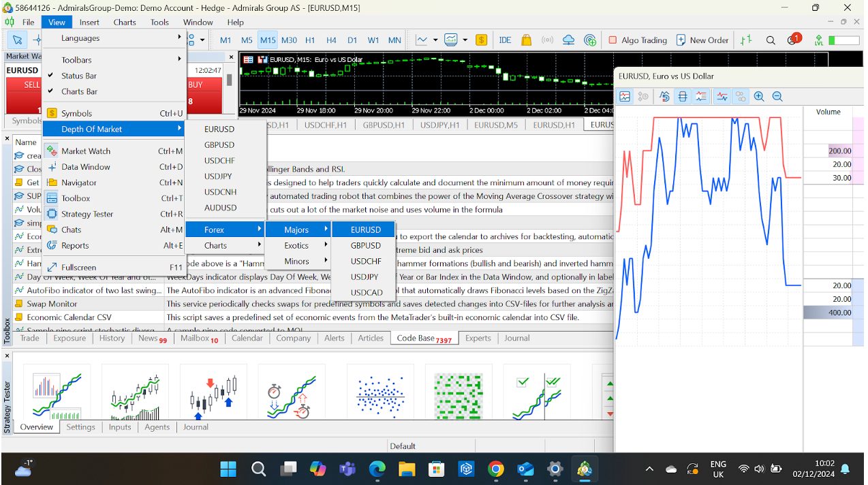The image size is (868, 485).
Task: Switch to MN monthly timeframe
Action: (x=394, y=40)
